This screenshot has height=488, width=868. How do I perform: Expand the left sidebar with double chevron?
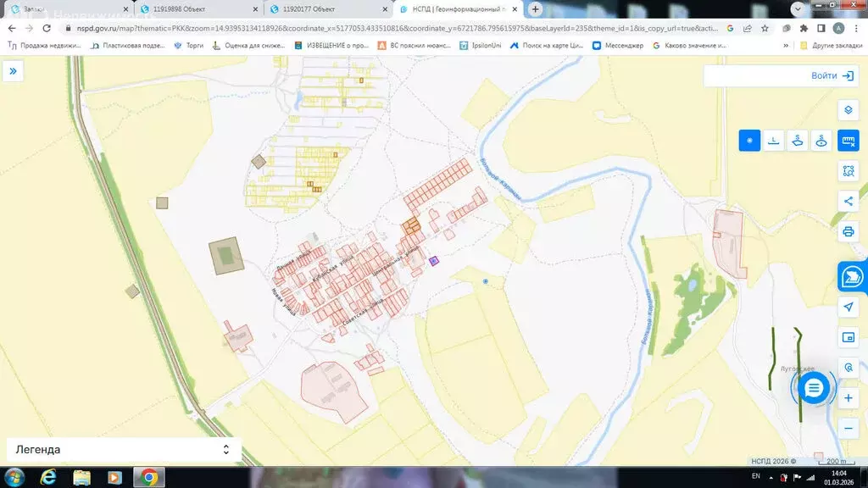(x=13, y=71)
